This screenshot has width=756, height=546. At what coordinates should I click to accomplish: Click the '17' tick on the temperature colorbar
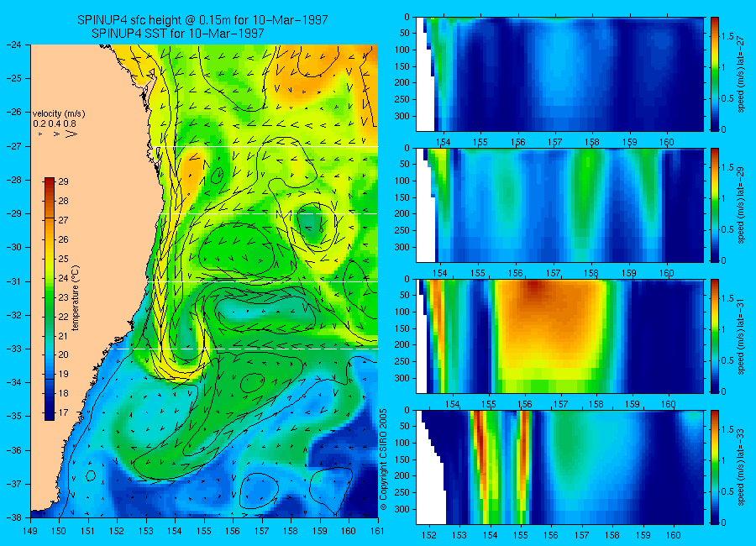(x=63, y=412)
